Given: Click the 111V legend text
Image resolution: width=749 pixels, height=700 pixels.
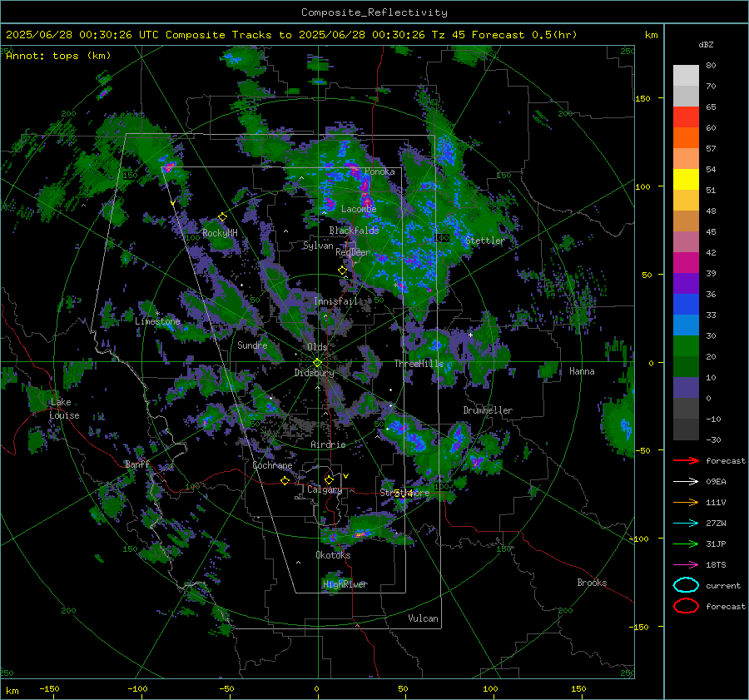Looking at the screenshot, I should click(x=716, y=502).
